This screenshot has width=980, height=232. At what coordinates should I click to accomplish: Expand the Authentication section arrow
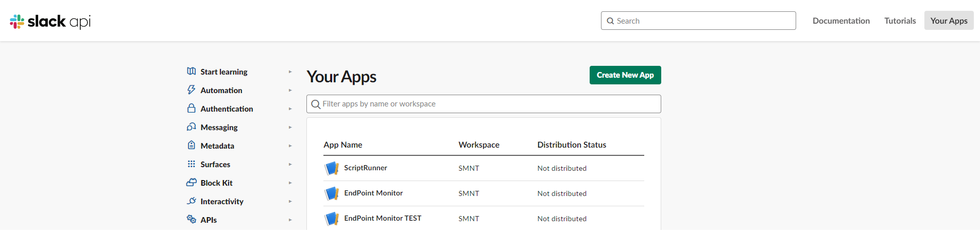(x=290, y=109)
